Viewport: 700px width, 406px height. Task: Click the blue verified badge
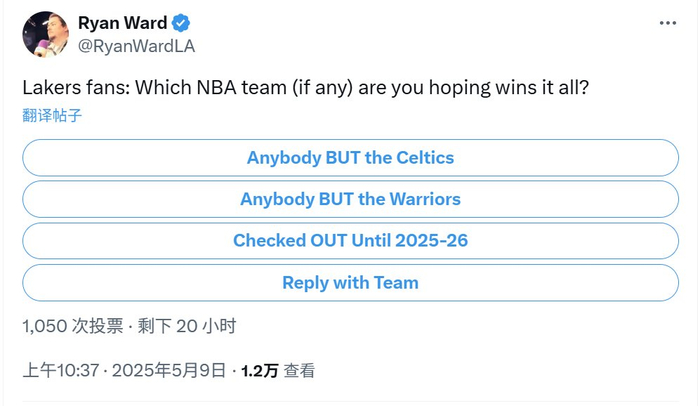[182, 24]
